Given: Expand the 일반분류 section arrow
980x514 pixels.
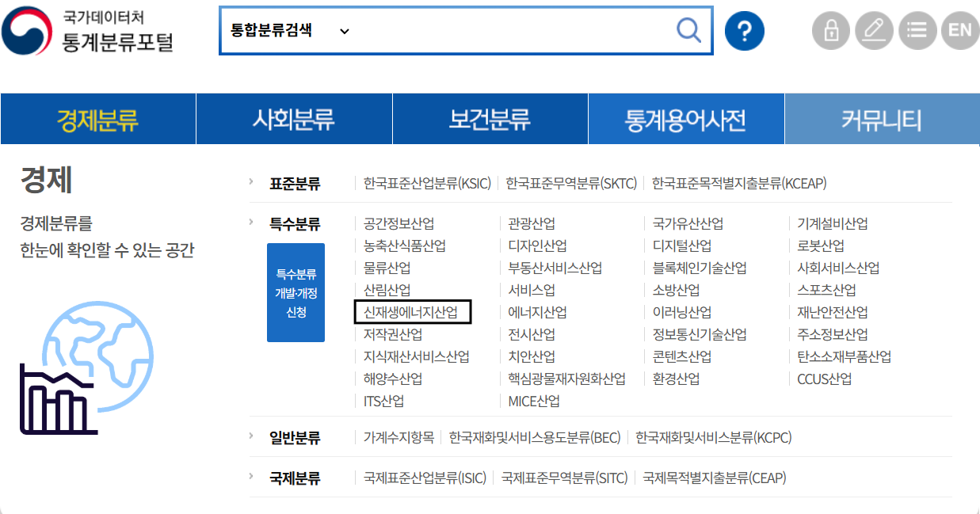Looking at the screenshot, I should click(251, 436).
